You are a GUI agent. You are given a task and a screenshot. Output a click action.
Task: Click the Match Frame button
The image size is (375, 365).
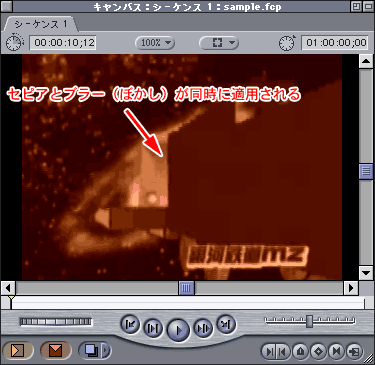354,351
